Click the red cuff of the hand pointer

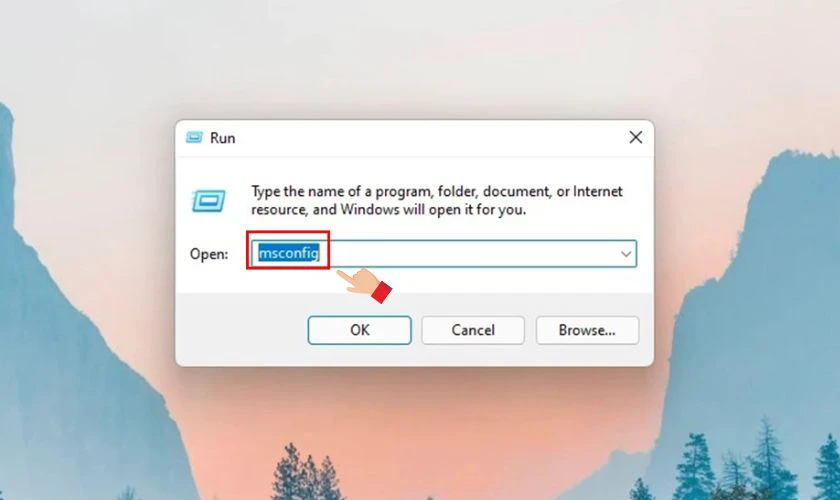[381, 292]
